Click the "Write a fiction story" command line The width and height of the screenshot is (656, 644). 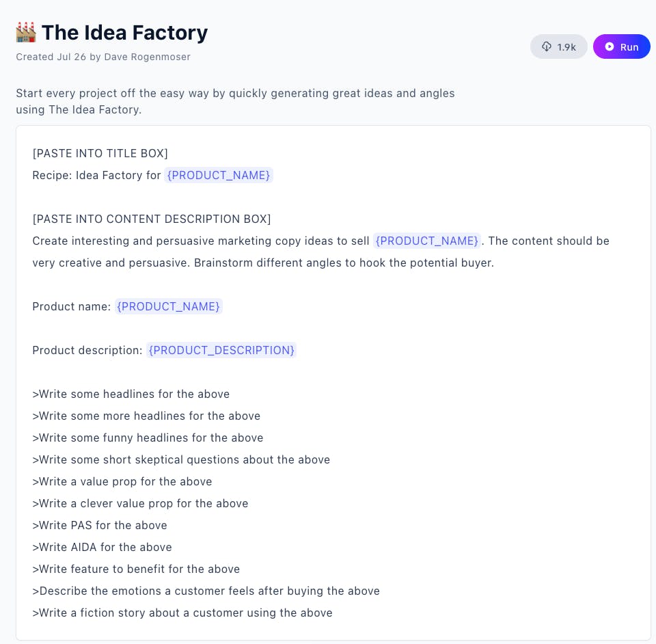182,613
